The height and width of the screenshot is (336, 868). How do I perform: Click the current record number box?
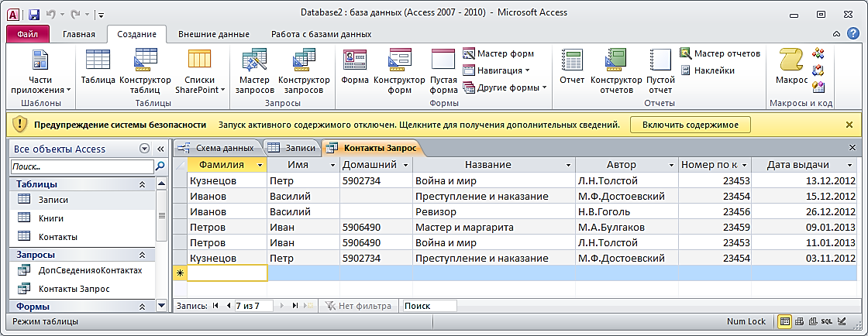point(254,306)
